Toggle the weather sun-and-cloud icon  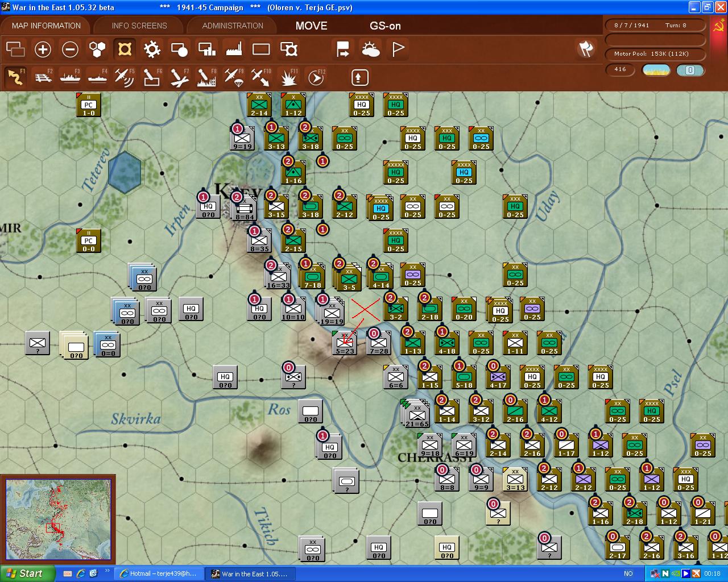pos(370,49)
